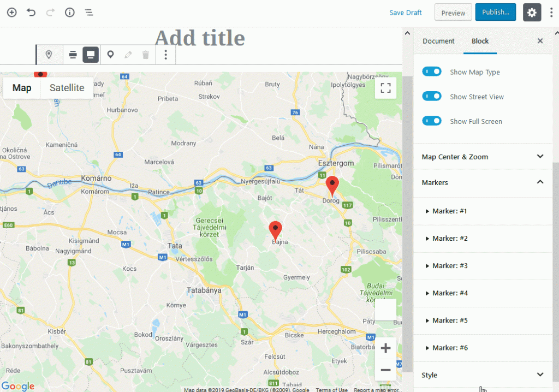Click the Add title field

(200, 38)
